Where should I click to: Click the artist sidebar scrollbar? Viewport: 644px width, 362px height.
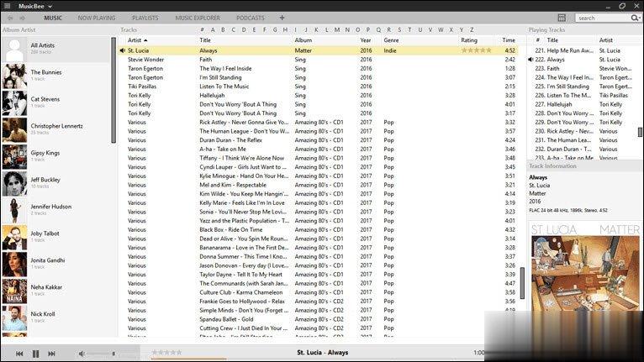click(113, 91)
